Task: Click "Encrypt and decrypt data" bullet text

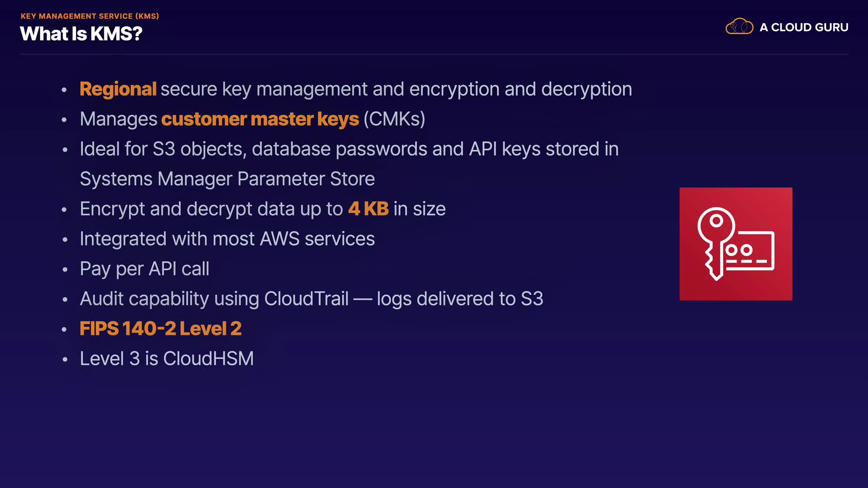Action: [x=187, y=209]
